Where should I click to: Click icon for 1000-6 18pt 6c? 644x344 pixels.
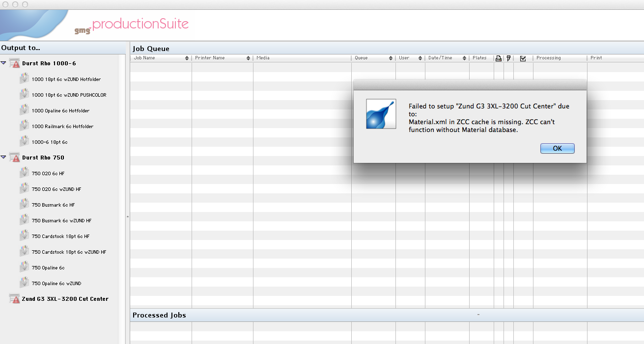pyautogui.click(x=24, y=142)
